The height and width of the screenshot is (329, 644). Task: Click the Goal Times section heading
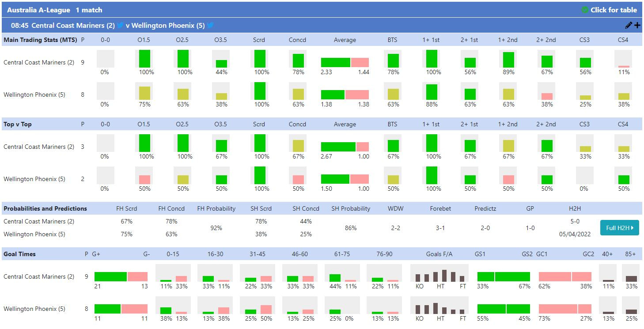tap(19, 254)
